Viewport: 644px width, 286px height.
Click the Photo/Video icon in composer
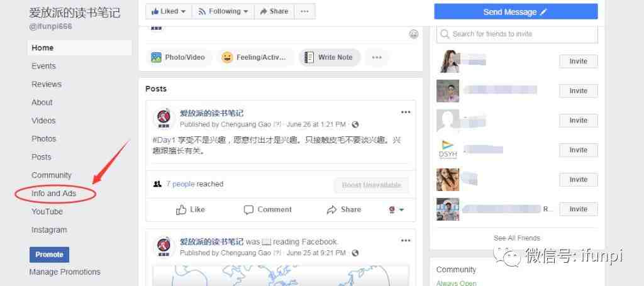(x=156, y=57)
